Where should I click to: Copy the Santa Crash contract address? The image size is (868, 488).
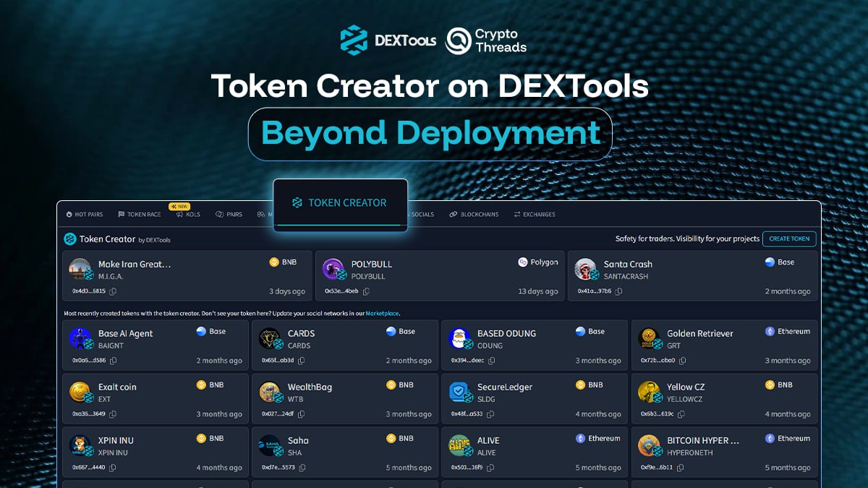(x=618, y=292)
